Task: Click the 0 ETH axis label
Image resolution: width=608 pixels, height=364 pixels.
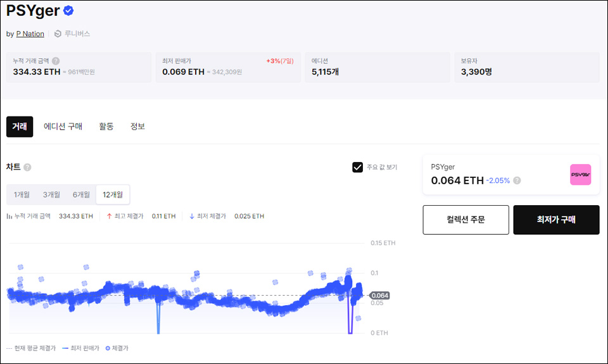Action: pyautogui.click(x=379, y=333)
